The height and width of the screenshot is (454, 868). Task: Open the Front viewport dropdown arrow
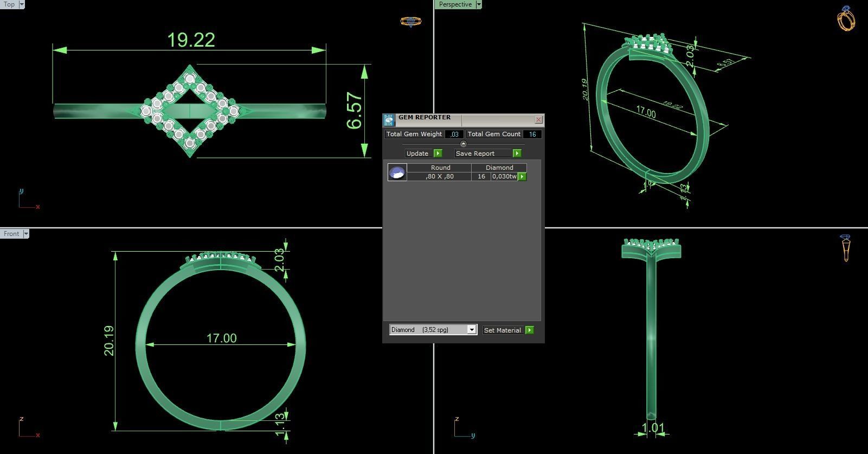click(x=25, y=234)
